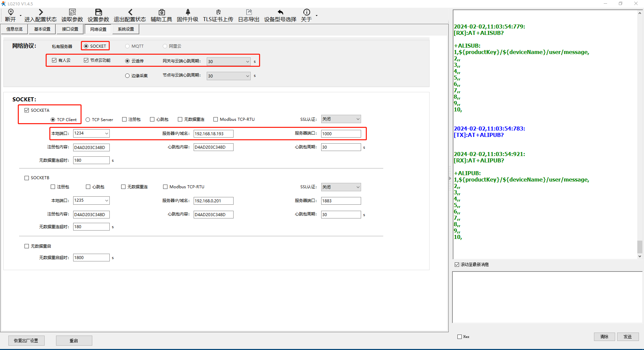Switch to 接口设置 tab
644x350 pixels.
tap(70, 29)
